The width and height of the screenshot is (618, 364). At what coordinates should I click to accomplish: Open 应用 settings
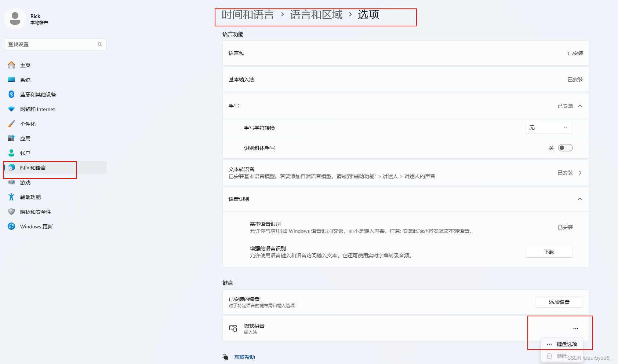pyautogui.click(x=55, y=138)
